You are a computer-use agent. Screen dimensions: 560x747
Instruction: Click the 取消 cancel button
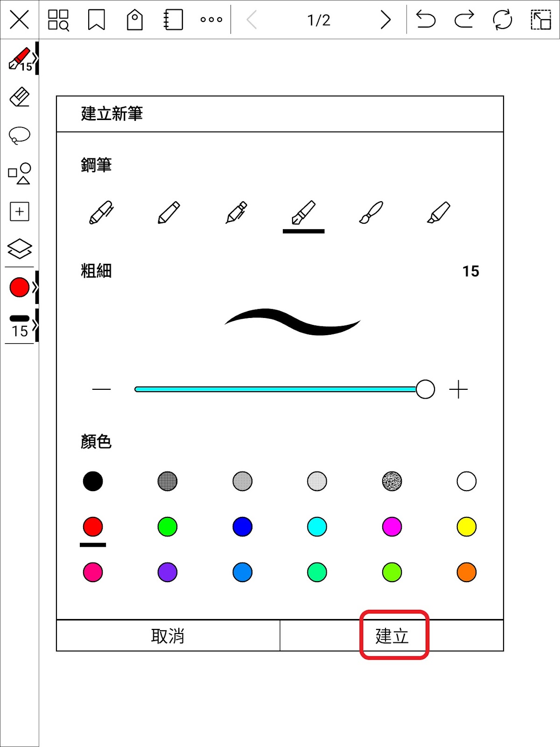pyautogui.click(x=168, y=636)
